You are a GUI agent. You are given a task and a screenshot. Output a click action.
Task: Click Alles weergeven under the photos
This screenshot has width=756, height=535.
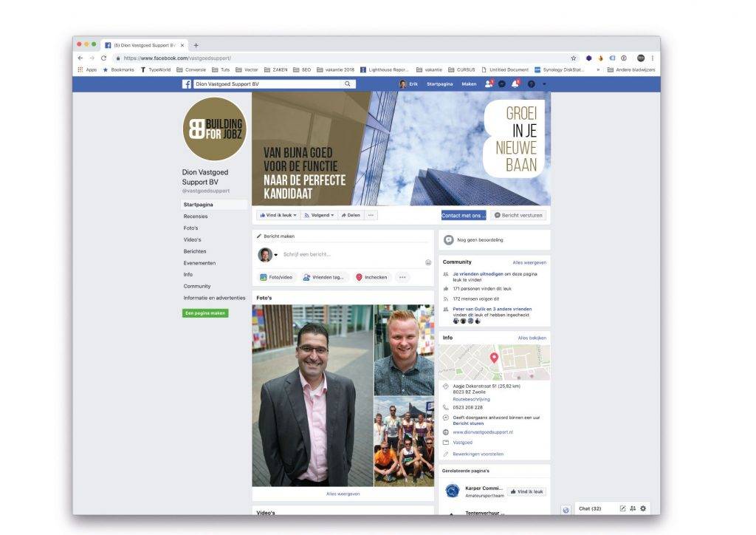coord(343,494)
